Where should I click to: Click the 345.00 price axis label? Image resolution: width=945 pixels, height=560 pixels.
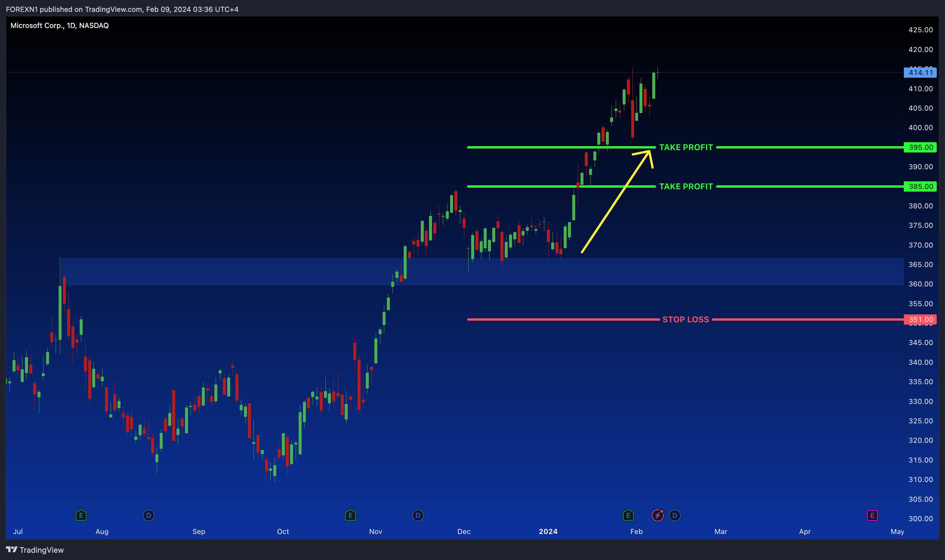[920, 343]
